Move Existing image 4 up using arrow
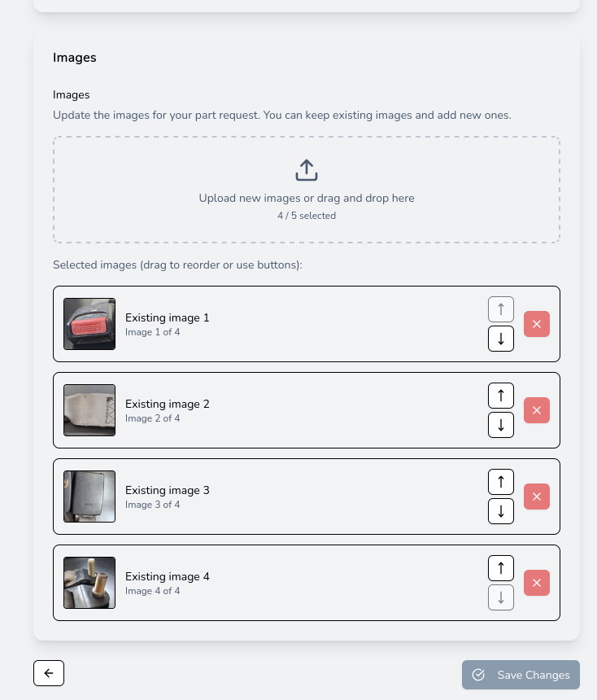Viewport: 597px width, 700px height. (501, 568)
